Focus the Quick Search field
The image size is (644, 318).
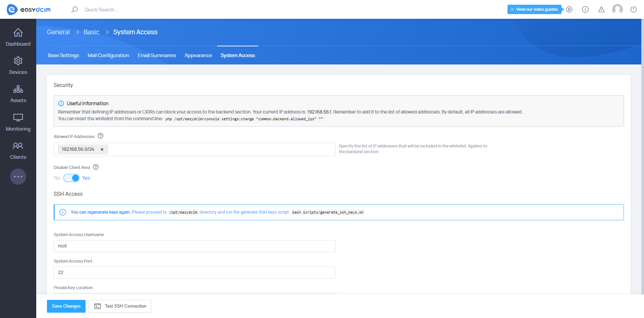(x=101, y=10)
